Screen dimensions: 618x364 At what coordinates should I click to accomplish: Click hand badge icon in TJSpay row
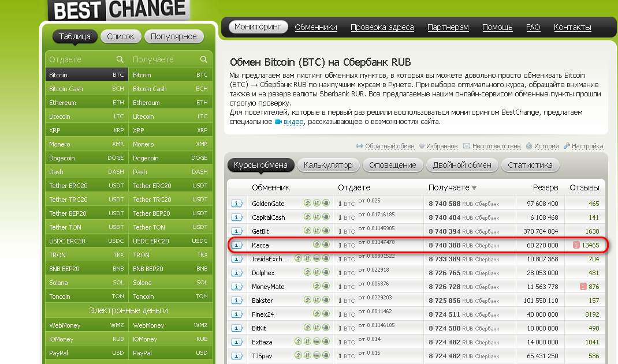pyautogui.click(x=326, y=355)
